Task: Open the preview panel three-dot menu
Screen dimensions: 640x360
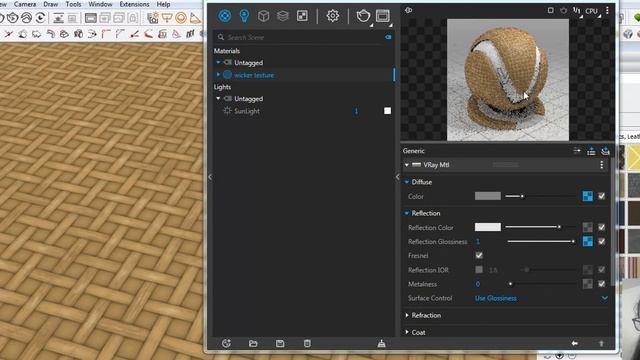Action: [x=607, y=10]
